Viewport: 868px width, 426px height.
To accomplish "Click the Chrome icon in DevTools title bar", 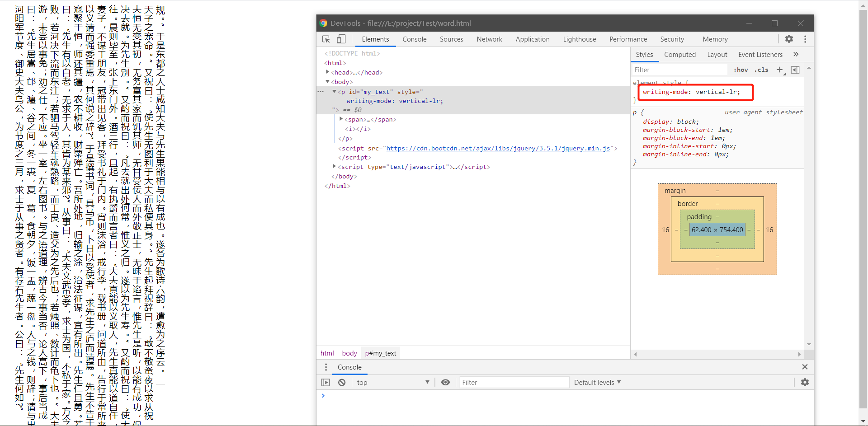I will pyautogui.click(x=323, y=23).
